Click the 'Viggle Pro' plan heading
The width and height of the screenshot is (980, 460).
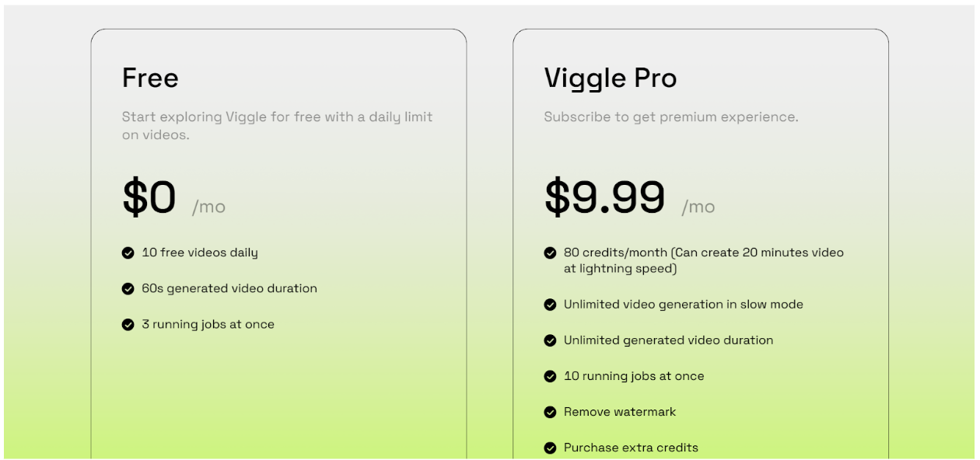pyautogui.click(x=611, y=78)
